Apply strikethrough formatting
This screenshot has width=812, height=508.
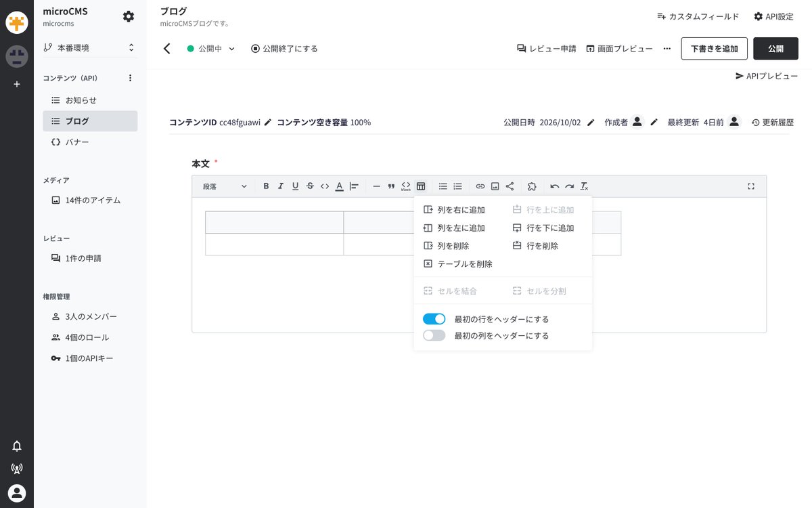click(310, 186)
